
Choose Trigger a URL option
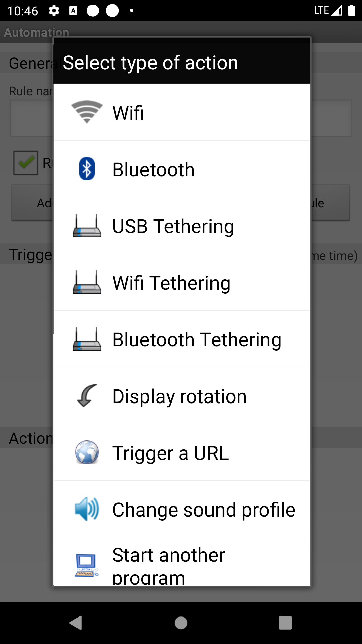pyautogui.click(x=170, y=453)
